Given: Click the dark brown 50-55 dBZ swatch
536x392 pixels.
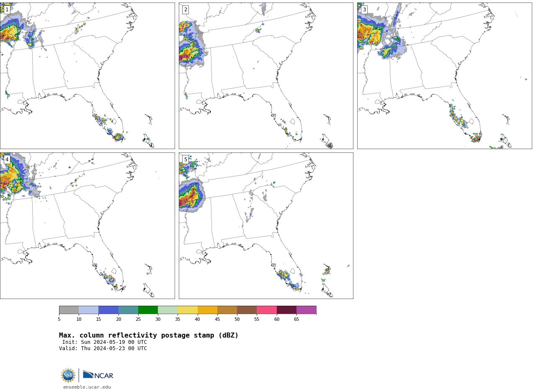Looking at the screenshot, I should (x=247, y=310).
